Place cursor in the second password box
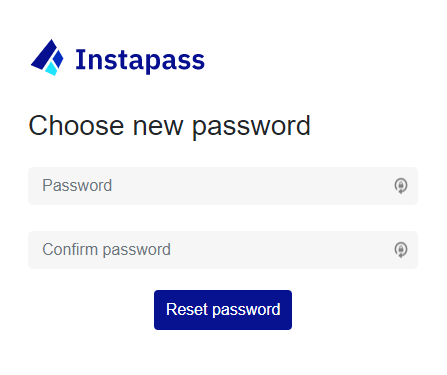 tap(223, 250)
